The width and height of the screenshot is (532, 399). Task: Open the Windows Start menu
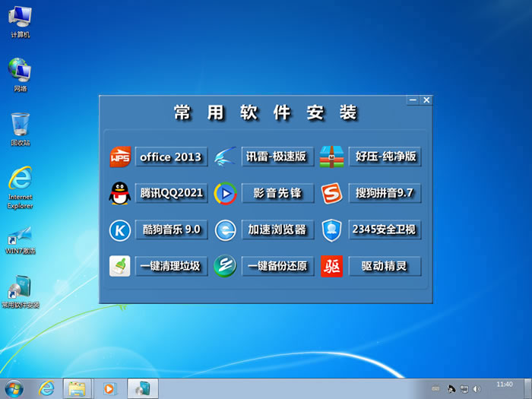pos(14,389)
